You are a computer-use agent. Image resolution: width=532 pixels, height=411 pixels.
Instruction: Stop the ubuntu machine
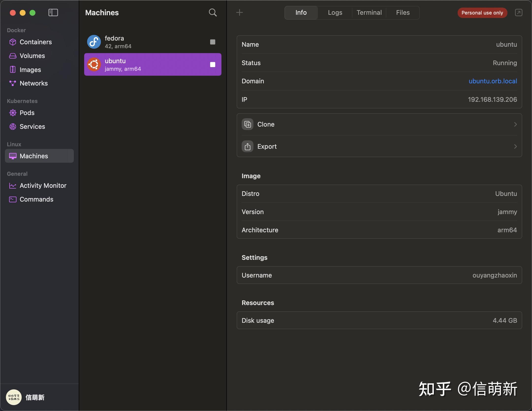coord(213,65)
